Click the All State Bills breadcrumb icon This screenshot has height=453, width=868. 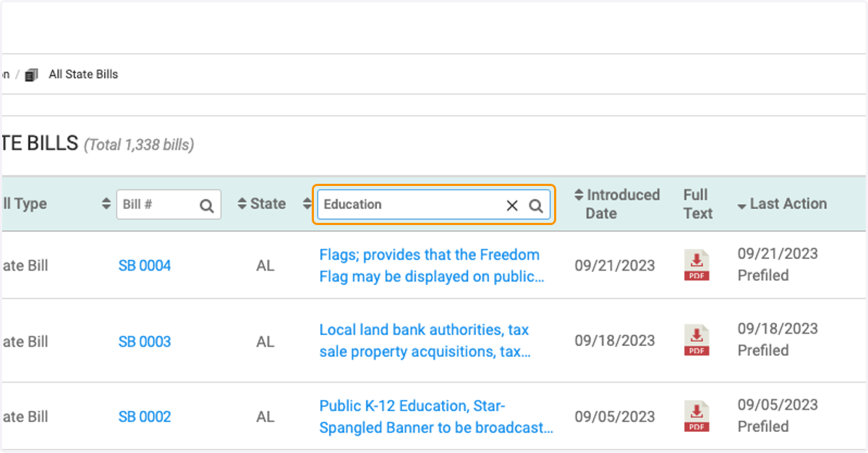[31, 75]
